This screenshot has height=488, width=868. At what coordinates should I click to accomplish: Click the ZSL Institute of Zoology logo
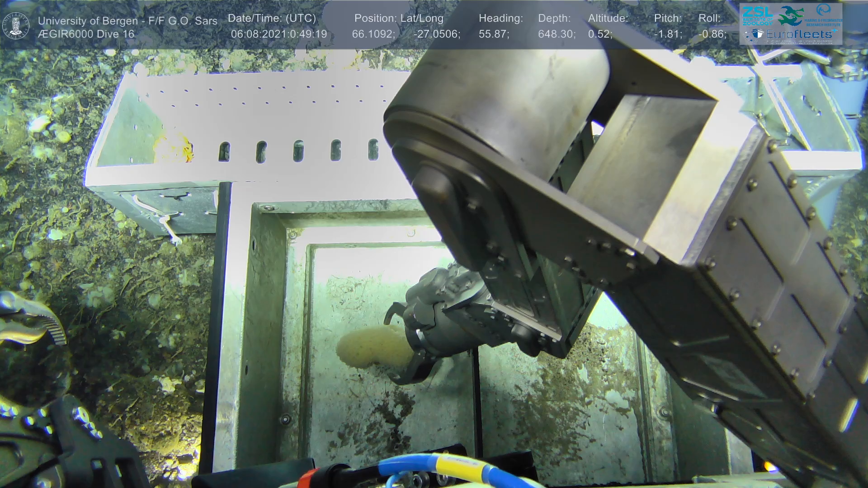[x=758, y=16]
